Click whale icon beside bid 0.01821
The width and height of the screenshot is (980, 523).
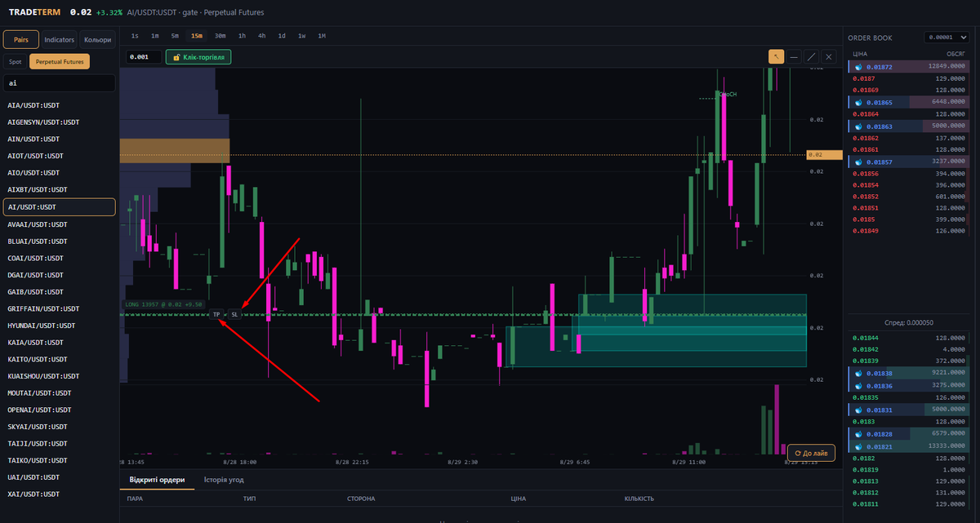[x=859, y=446]
